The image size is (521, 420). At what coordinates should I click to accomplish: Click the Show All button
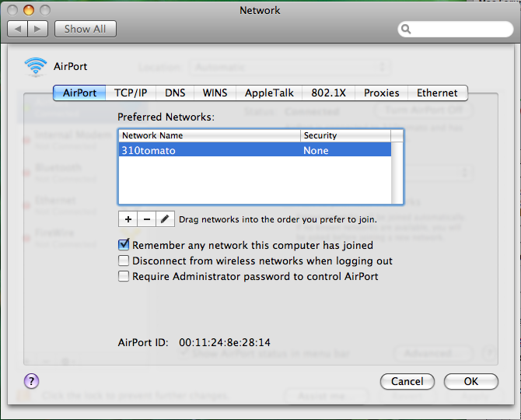86,30
